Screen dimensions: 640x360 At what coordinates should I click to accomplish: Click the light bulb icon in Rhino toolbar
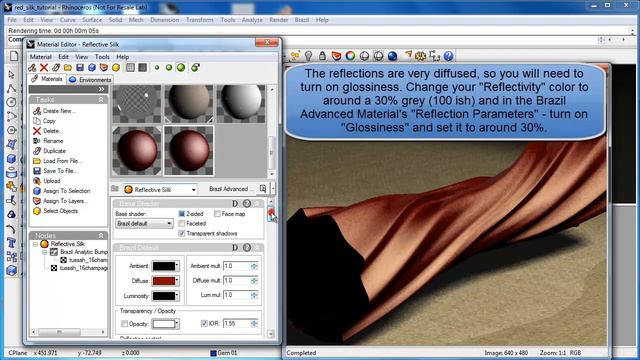pyautogui.click(x=309, y=56)
